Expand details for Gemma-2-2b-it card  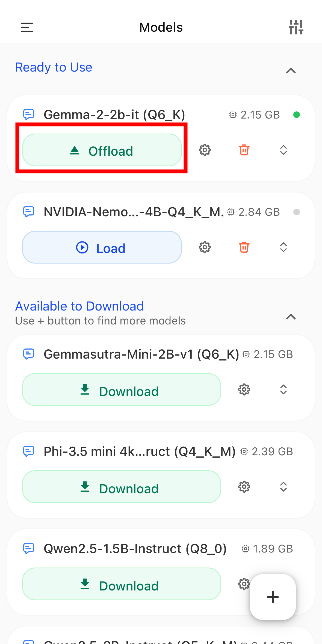coord(283,150)
